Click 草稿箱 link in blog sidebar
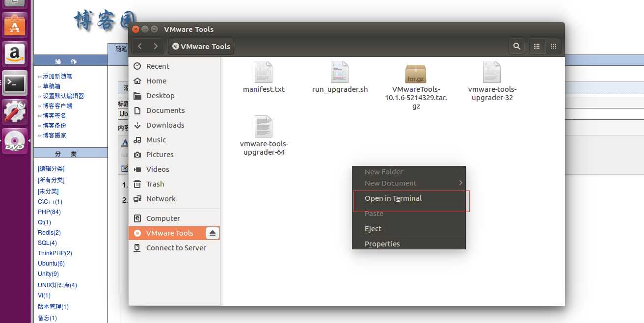Screen dimensions: 644x323 click(52, 86)
